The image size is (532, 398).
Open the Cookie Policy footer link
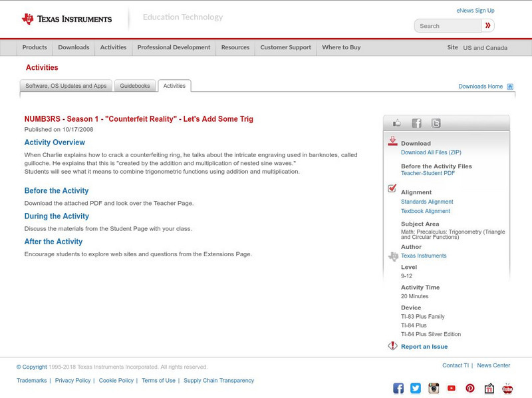[x=116, y=381]
